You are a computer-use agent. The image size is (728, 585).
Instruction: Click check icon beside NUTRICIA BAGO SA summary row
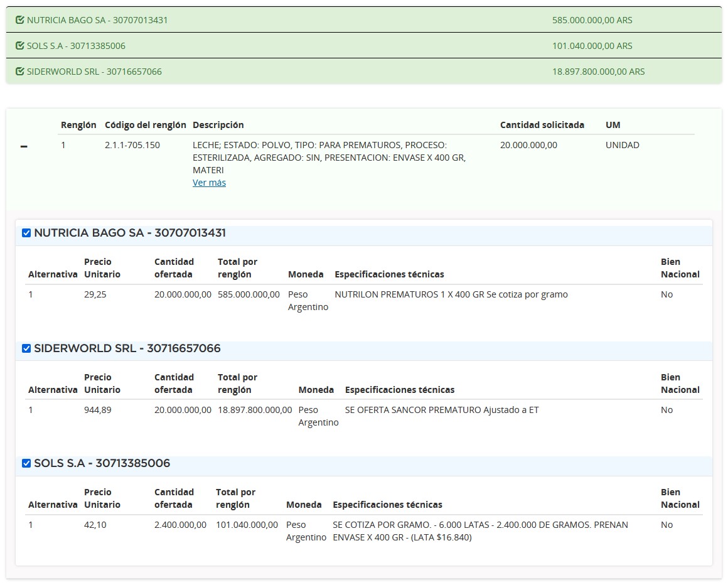20,20
